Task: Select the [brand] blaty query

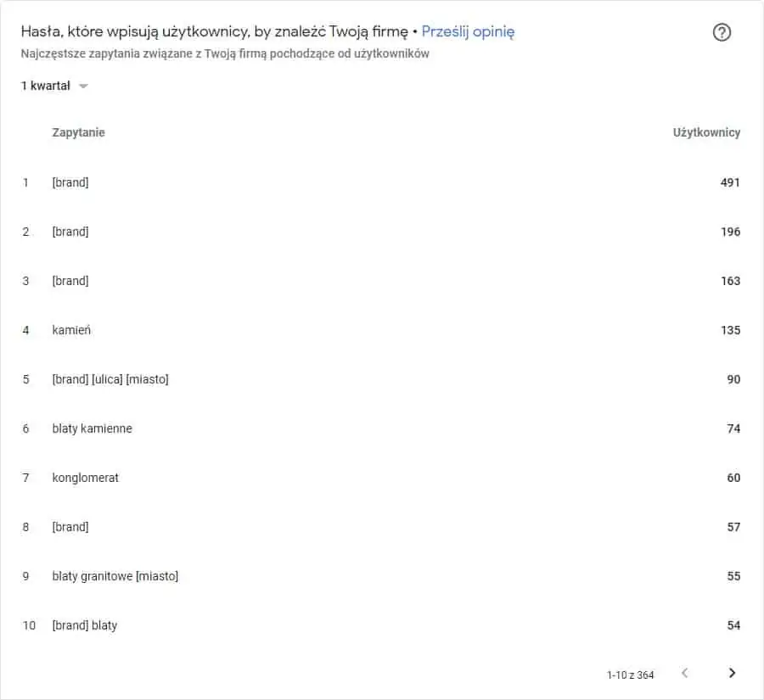Action: point(85,625)
